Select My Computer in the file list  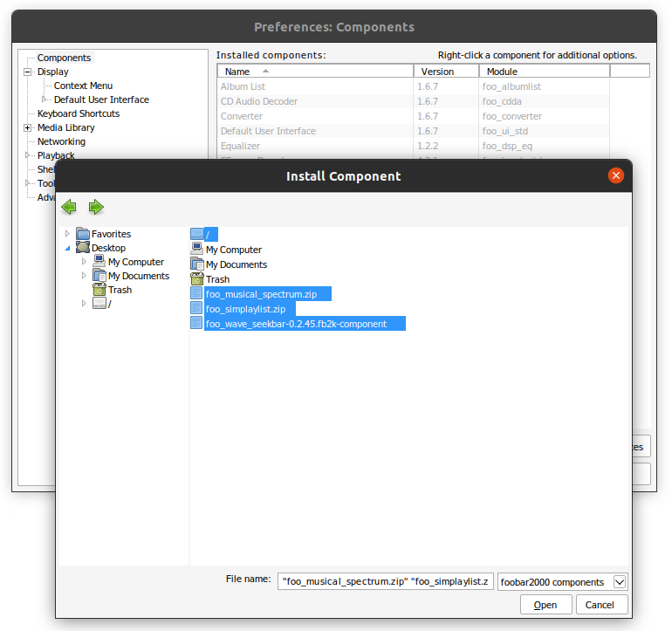point(234,250)
